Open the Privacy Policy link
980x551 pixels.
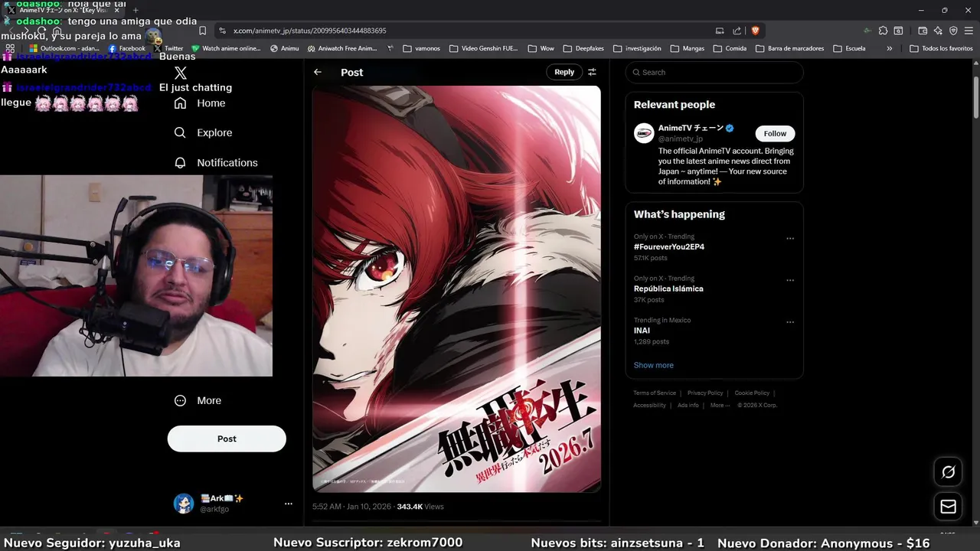[x=705, y=393]
